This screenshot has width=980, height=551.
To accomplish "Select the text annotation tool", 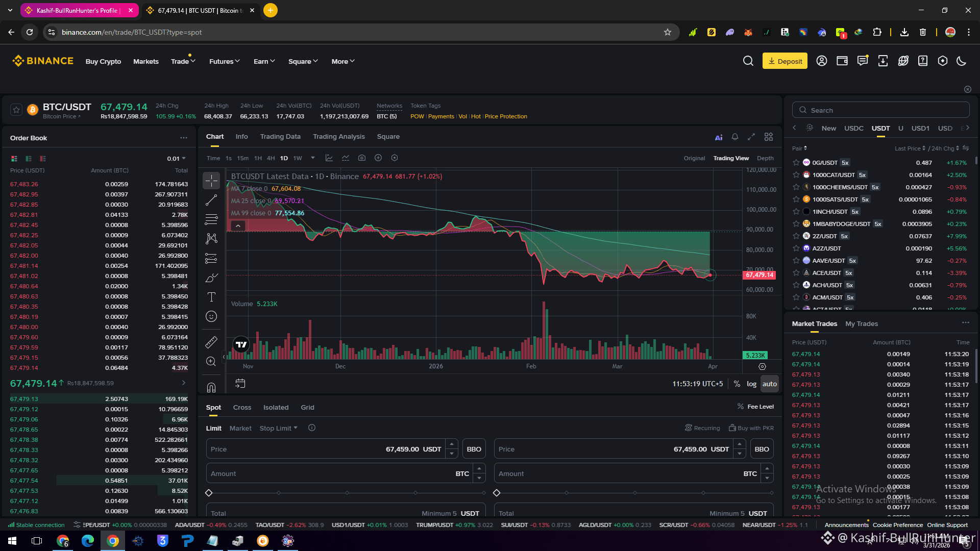I will (211, 297).
